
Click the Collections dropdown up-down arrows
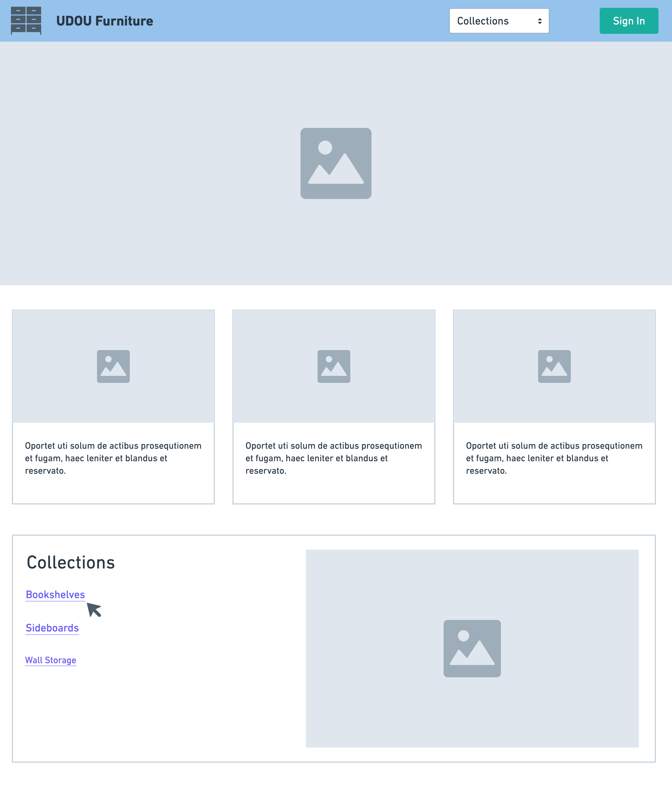click(539, 21)
